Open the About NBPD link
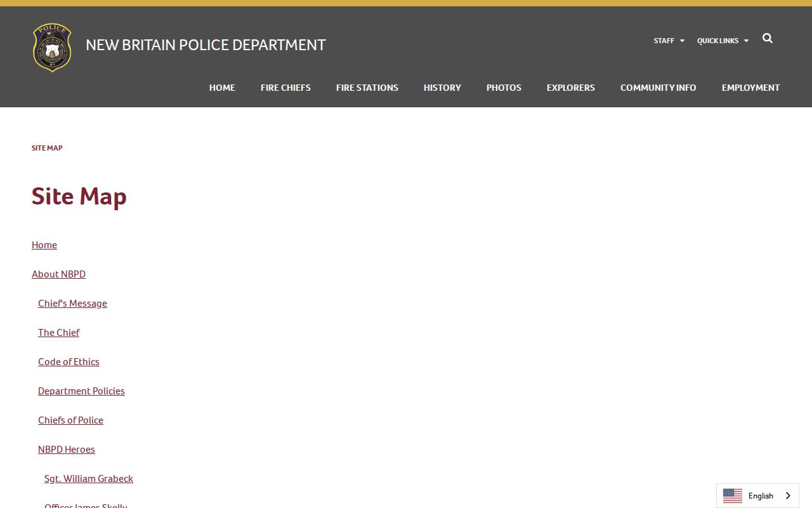812x508 pixels. pos(58,274)
